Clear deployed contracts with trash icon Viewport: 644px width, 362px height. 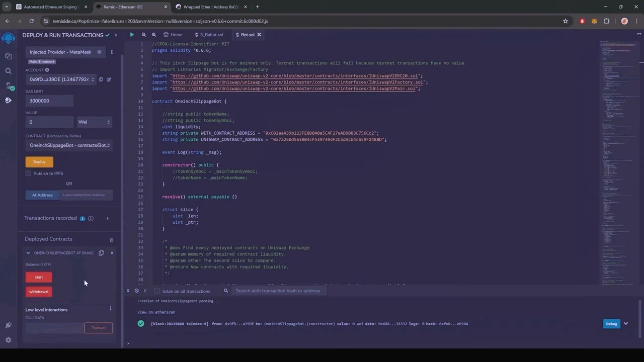[x=112, y=240]
